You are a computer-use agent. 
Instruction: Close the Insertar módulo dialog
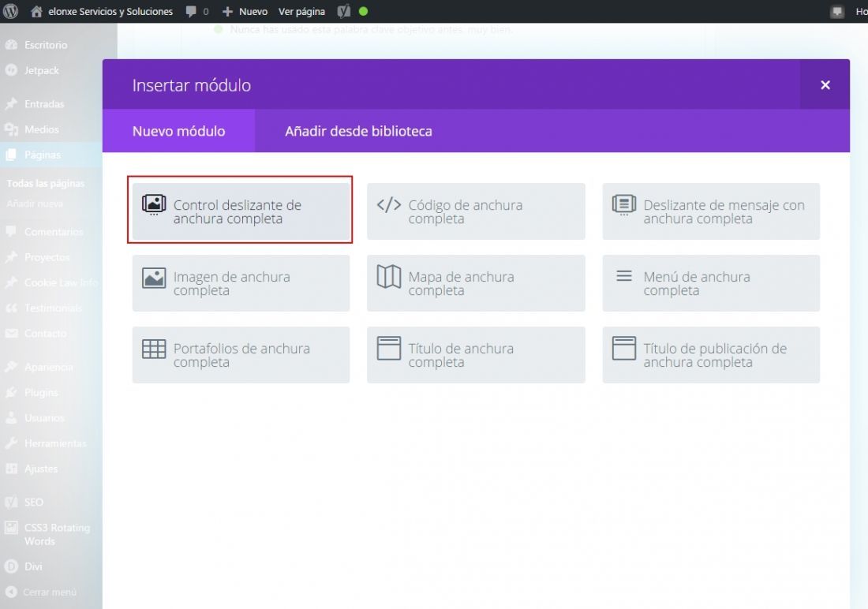(x=825, y=84)
